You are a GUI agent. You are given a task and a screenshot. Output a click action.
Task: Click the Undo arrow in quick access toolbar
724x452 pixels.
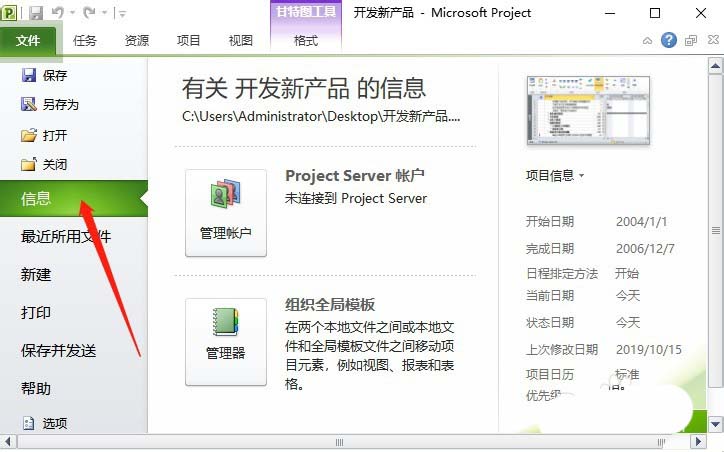58,13
